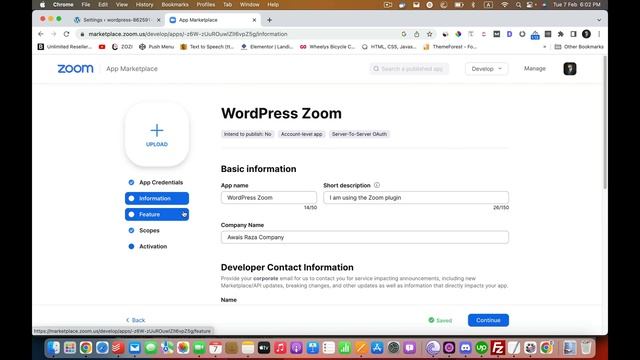
Task: Launch FileZilla from the dock
Action: point(498,348)
